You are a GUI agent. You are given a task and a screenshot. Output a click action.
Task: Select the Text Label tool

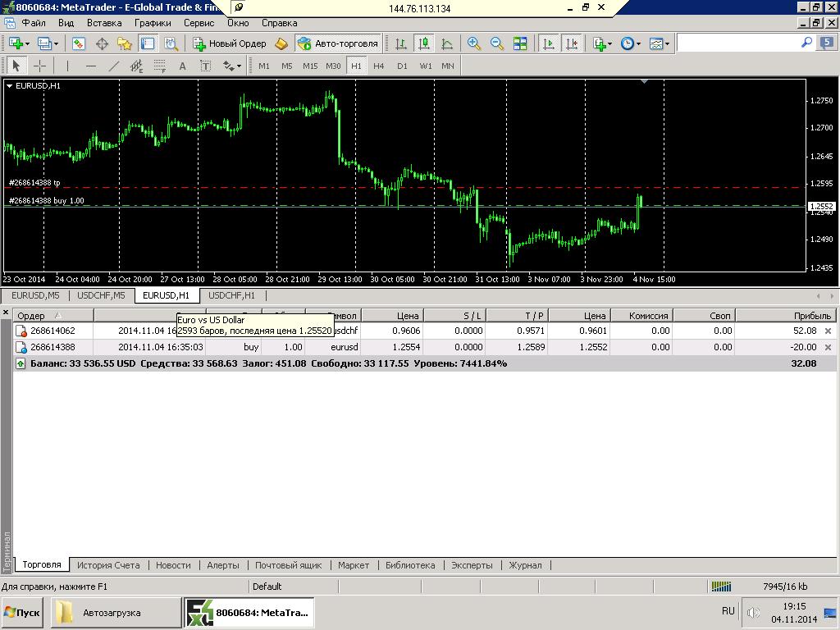pyautogui.click(x=206, y=66)
